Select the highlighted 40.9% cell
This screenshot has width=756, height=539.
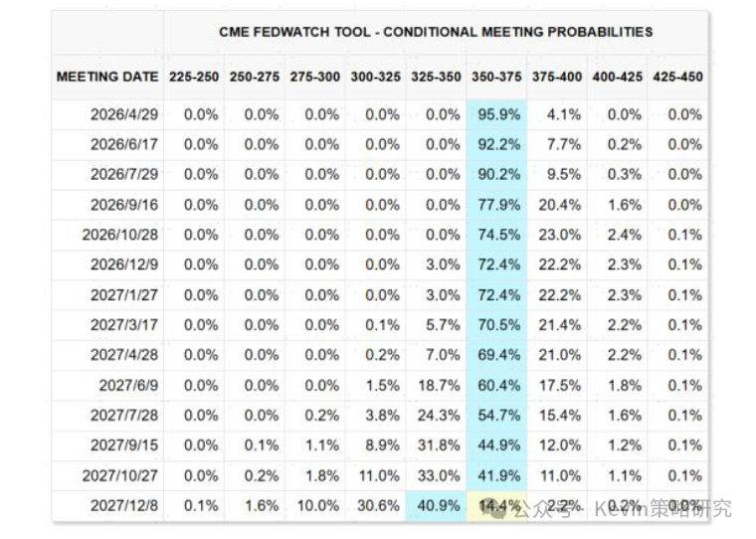[x=439, y=506]
